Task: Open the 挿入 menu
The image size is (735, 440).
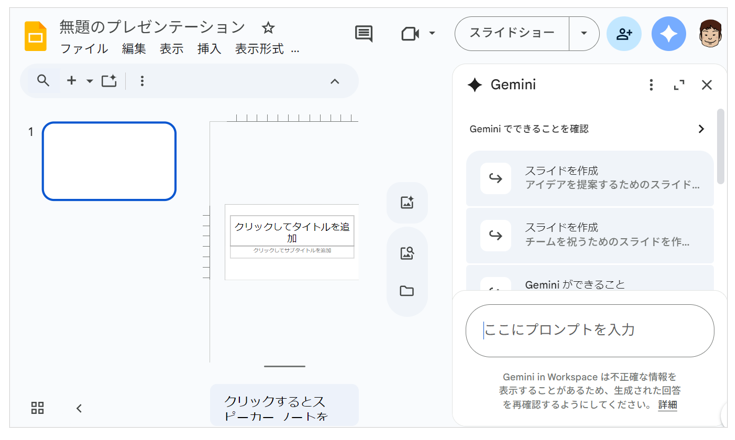Action: pyautogui.click(x=209, y=49)
